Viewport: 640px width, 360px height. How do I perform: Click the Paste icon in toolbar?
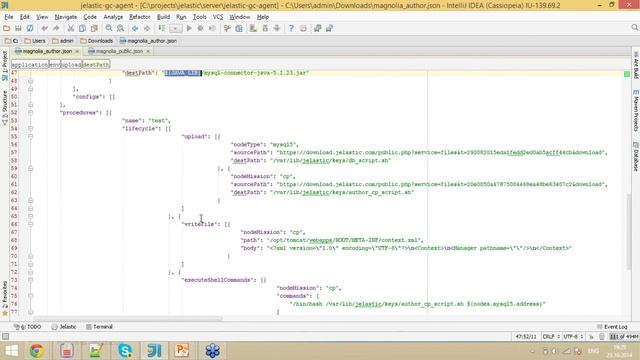(x=94, y=28)
